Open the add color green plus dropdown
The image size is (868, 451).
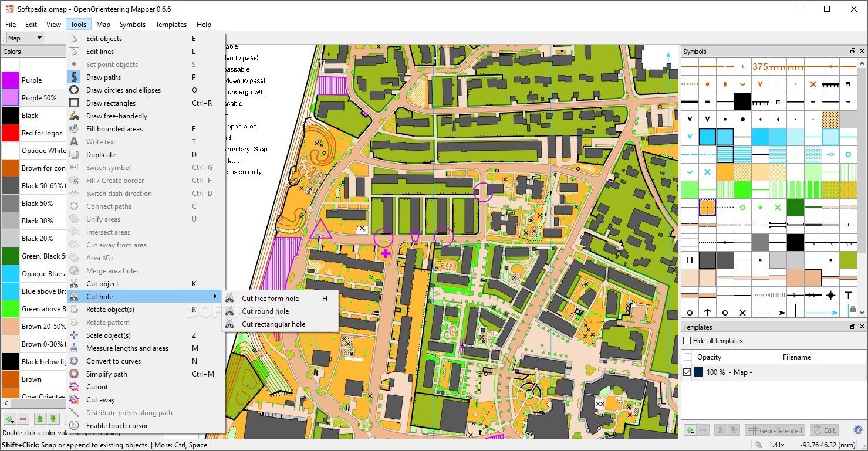pos(9,419)
